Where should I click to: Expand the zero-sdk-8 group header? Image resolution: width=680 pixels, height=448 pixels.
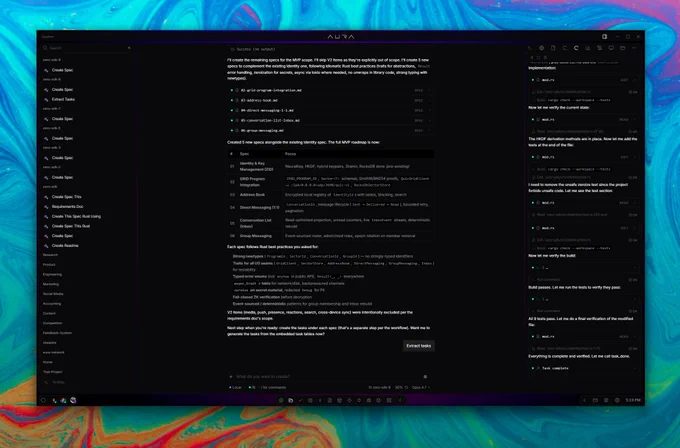[52, 79]
